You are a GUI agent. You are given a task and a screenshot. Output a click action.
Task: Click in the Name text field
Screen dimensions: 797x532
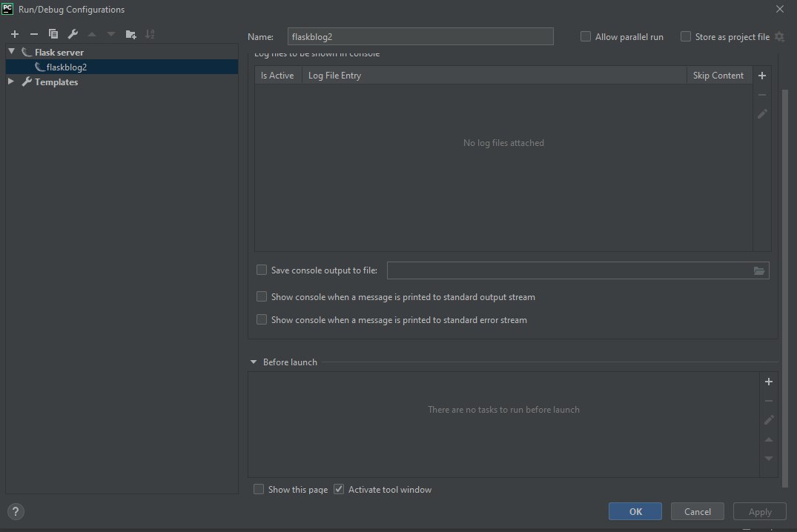point(420,36)
